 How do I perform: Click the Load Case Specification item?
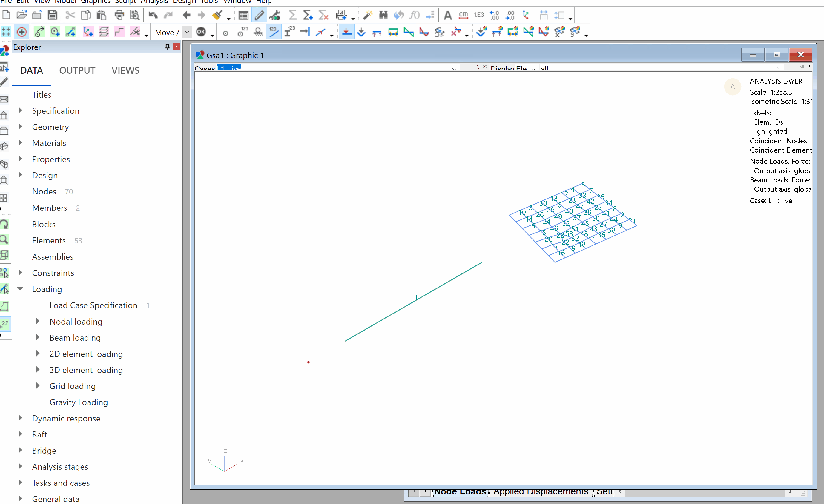click(x=93, y=305)
